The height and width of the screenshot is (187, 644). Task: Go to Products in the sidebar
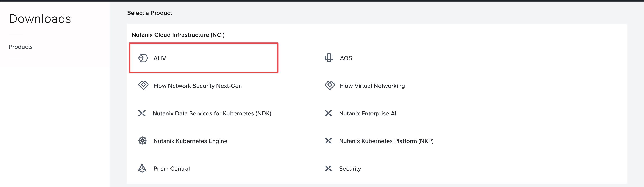pyautogui.click(x=21, y=47)
